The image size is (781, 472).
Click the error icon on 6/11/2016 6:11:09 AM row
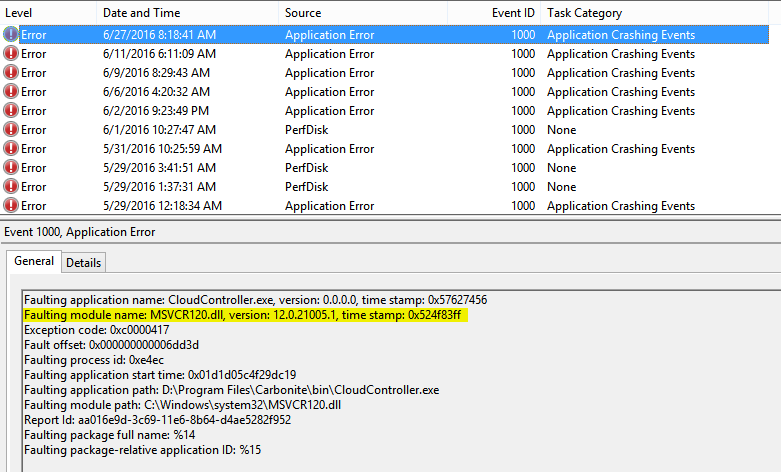pos(11,54)
